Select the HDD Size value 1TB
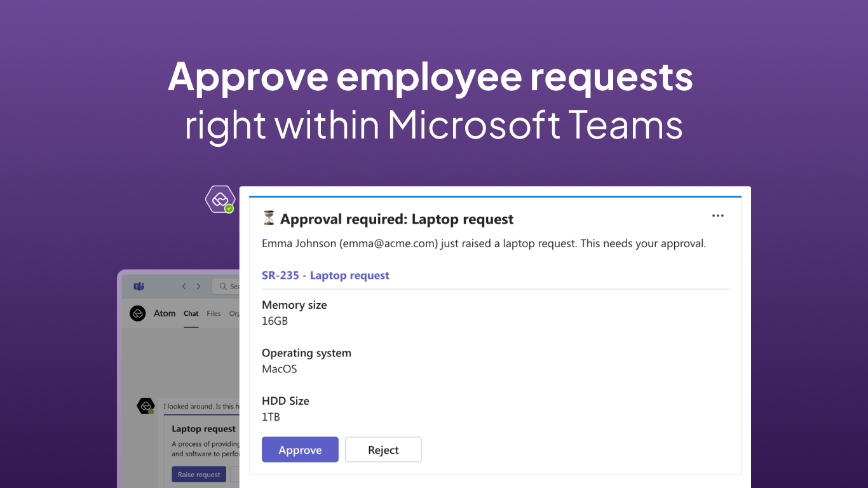 271,417
